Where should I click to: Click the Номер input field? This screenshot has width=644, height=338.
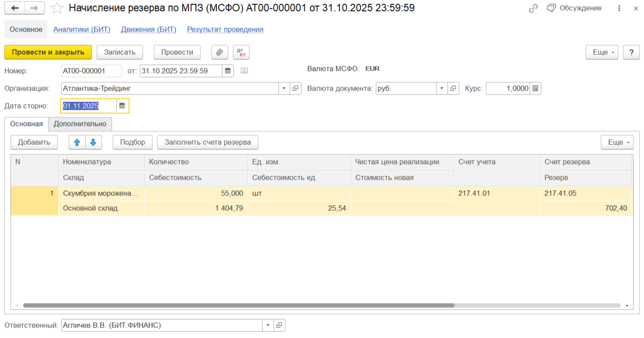(91, 70)
